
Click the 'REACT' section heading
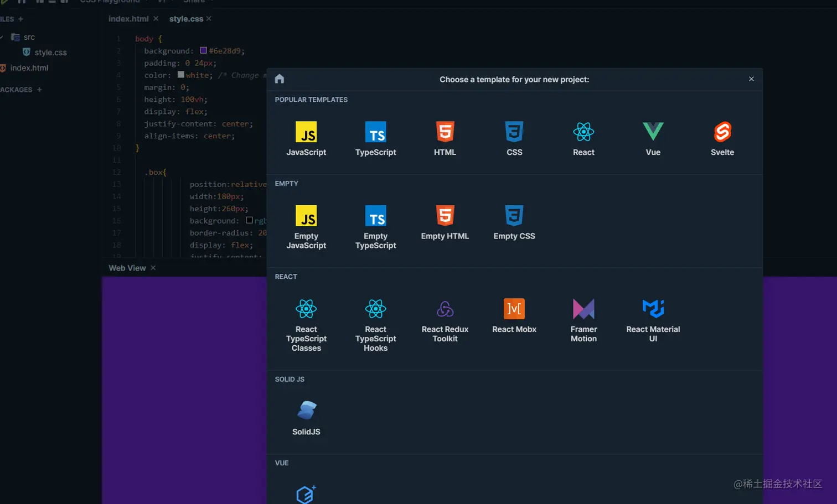pyautogui.click(x=286, y=277)
